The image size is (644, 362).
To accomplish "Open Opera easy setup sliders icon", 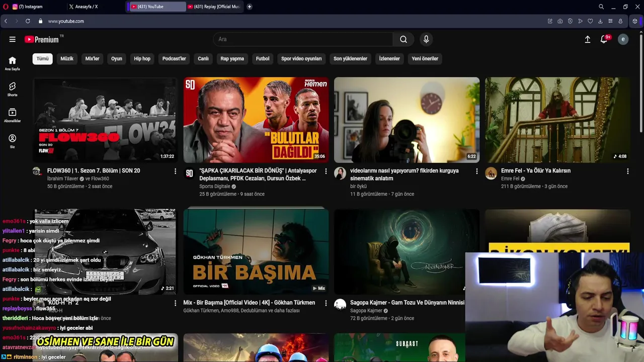I will pyautogui.click(x=610, y=21).
